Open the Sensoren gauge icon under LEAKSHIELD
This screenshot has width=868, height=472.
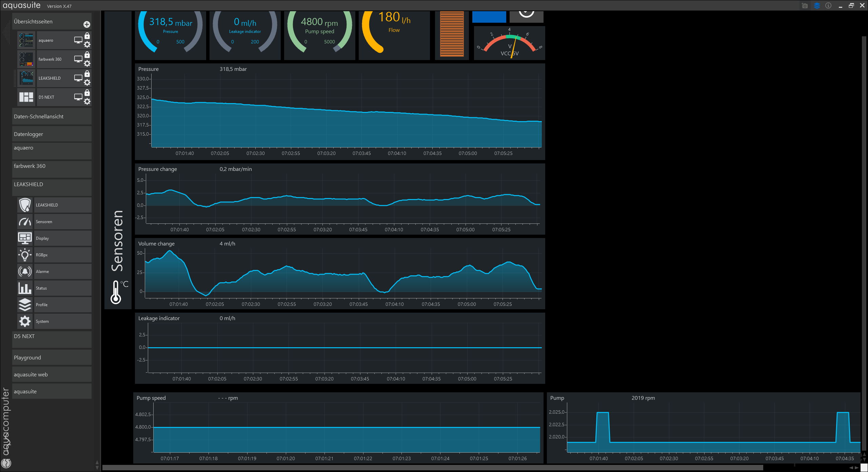tap(25, 222)
